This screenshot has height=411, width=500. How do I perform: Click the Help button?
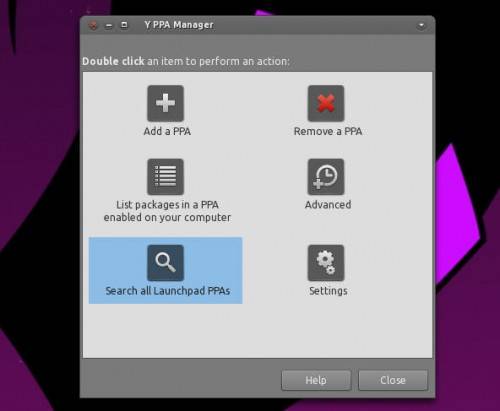pyautogui.click(x=316, y=380)
